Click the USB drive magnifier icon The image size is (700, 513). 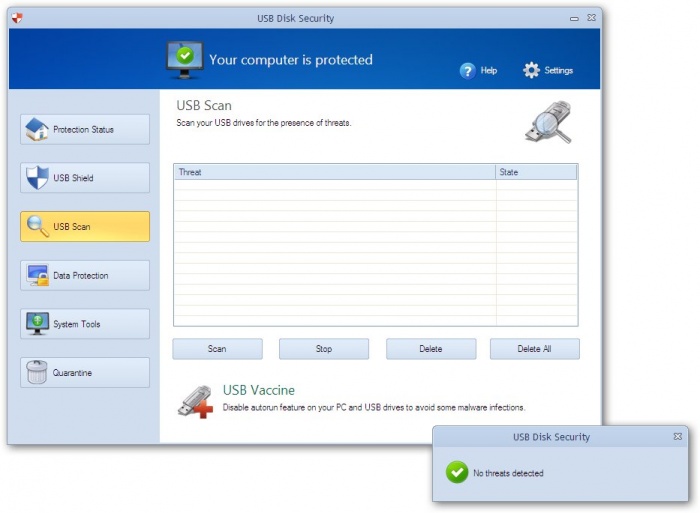[549, 122]
